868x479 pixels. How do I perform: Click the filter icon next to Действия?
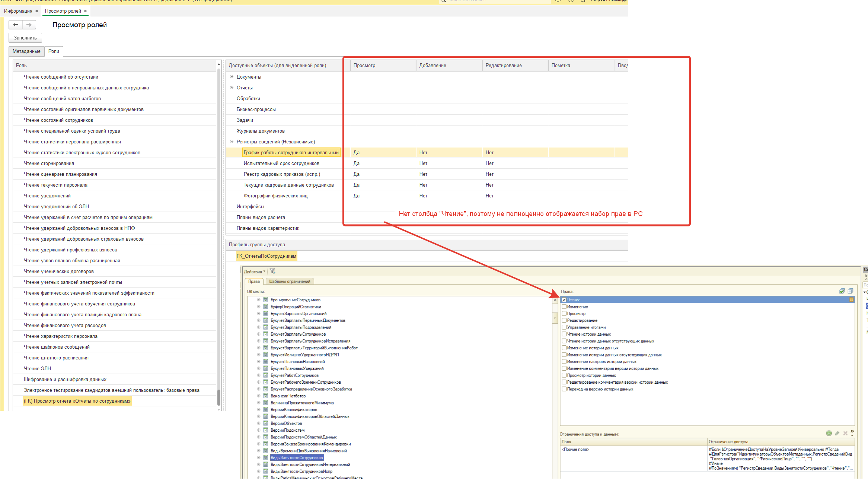(x=272, y=271)
